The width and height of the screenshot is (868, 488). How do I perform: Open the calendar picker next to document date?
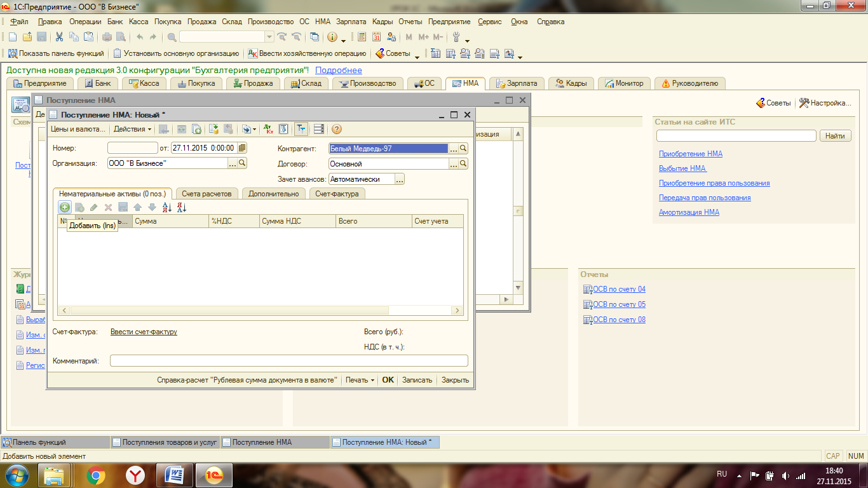pos(242,148)
